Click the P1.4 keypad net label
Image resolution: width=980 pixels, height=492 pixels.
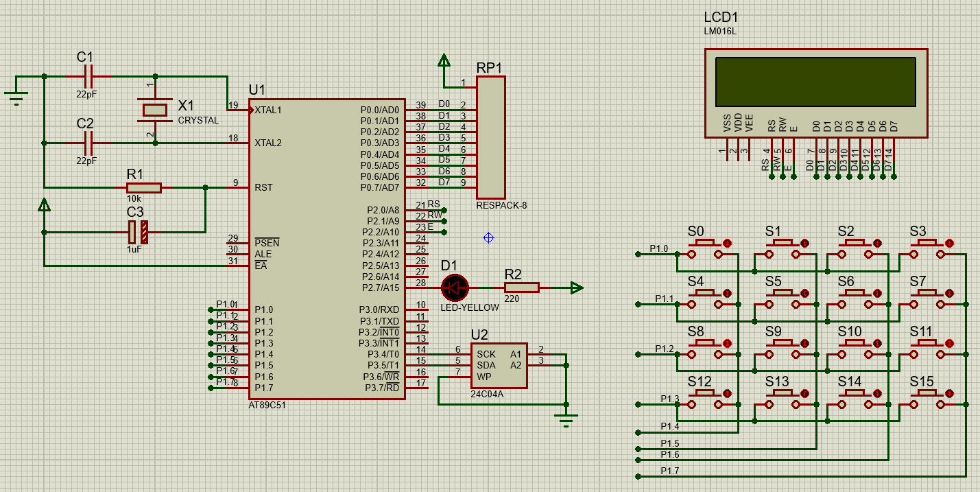(670, 427)
